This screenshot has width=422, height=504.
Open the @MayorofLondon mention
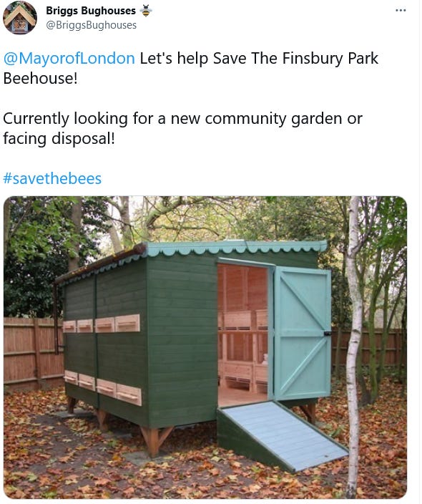(69, 59)
